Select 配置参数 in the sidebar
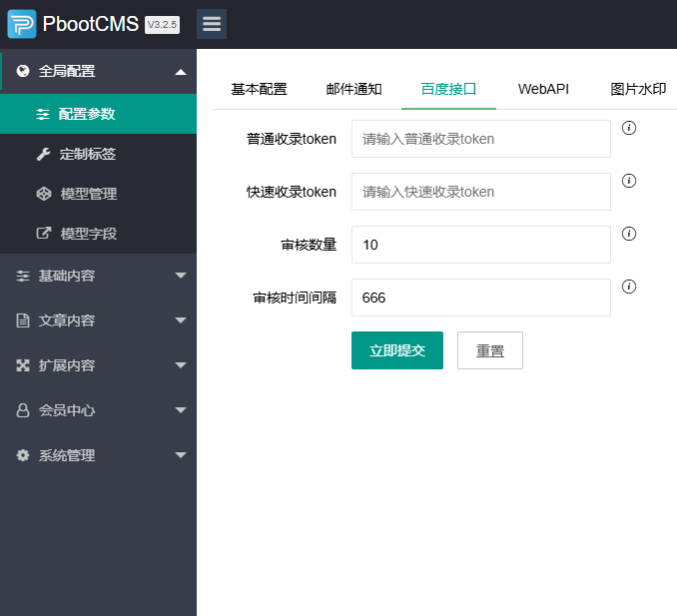The height and width of the screenshot is (616, 677). [87, 114]
